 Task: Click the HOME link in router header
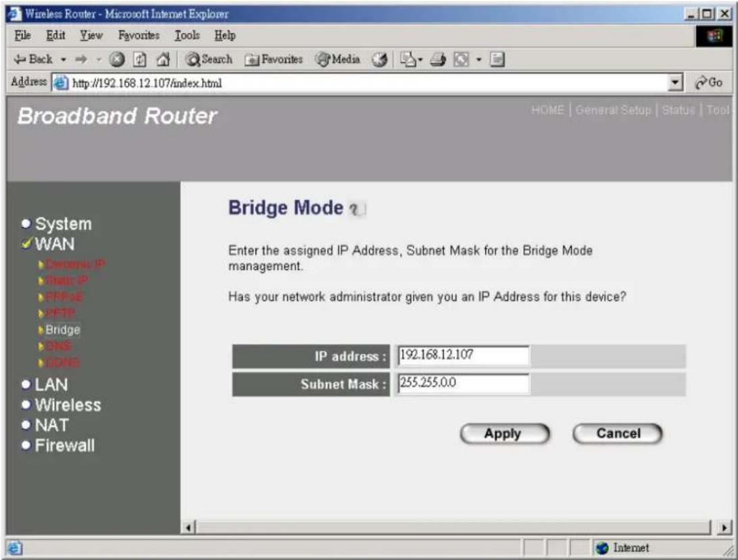click(x=547, y=110)
